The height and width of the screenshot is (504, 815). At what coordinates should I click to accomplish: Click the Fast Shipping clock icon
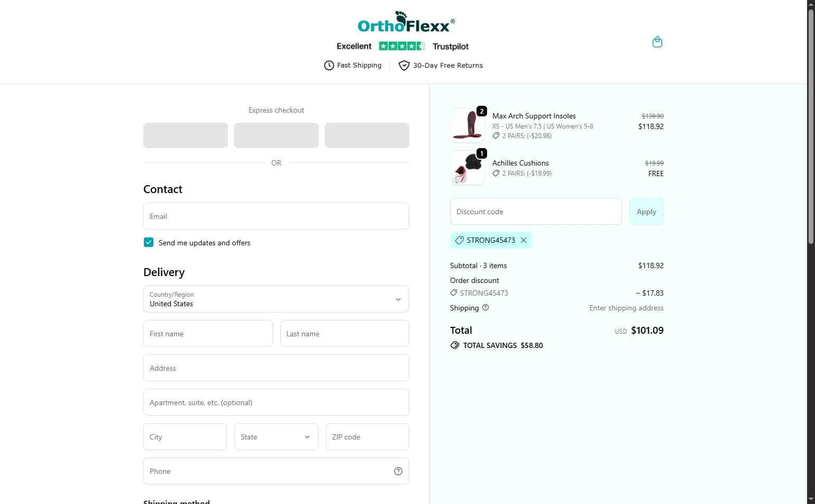[329, 66]
